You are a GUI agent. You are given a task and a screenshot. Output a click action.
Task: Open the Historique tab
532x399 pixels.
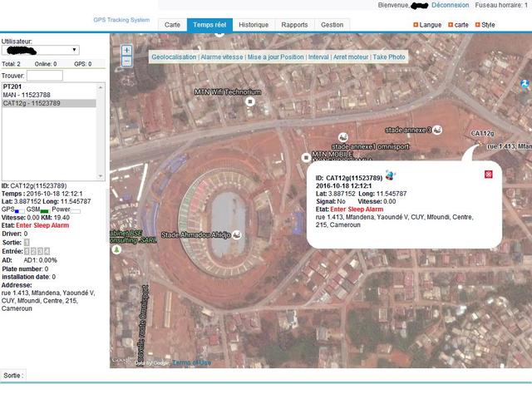tap(254, 25)
